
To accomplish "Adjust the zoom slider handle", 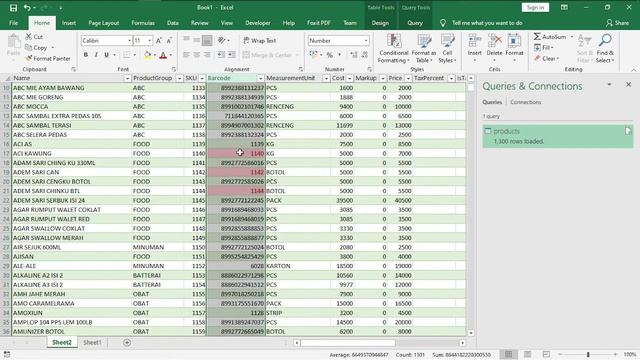I will click(x=588, y=354).
